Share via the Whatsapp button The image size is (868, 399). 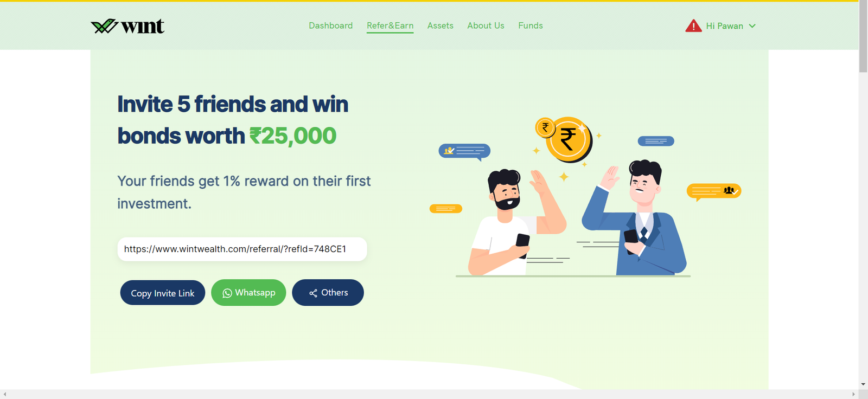248,293
